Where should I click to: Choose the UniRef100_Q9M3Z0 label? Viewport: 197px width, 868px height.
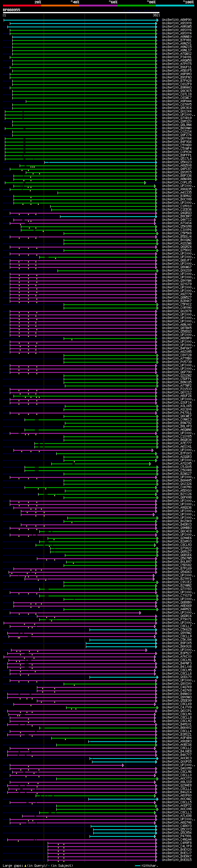(x=176, y=122)
